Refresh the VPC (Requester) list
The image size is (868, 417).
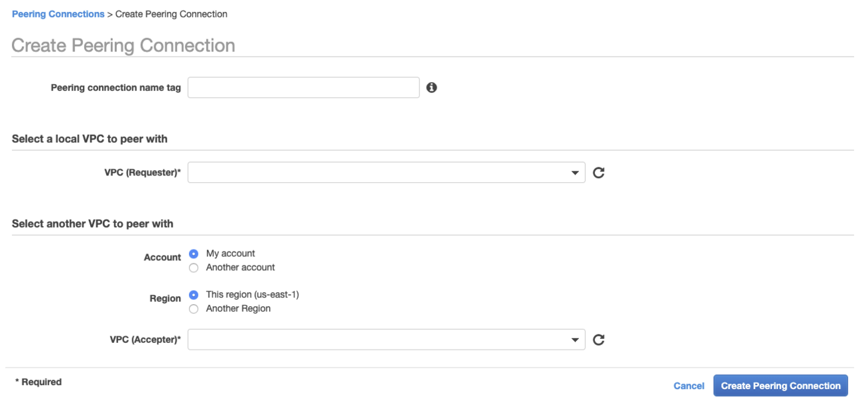pyautogui.click(x=599, y=173)
